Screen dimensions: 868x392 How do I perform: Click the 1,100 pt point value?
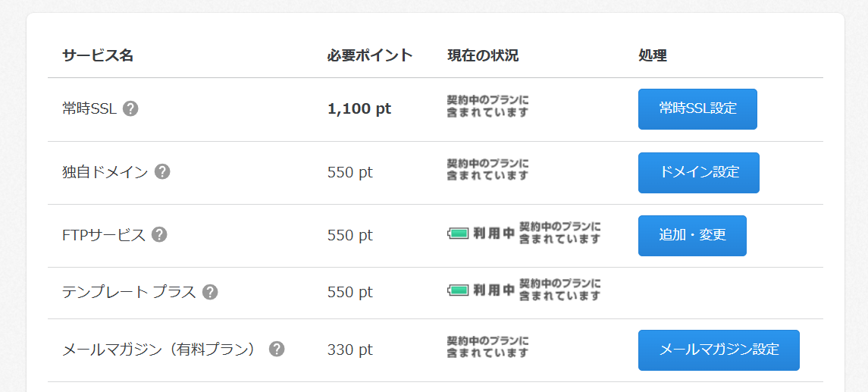pos(359,108)
